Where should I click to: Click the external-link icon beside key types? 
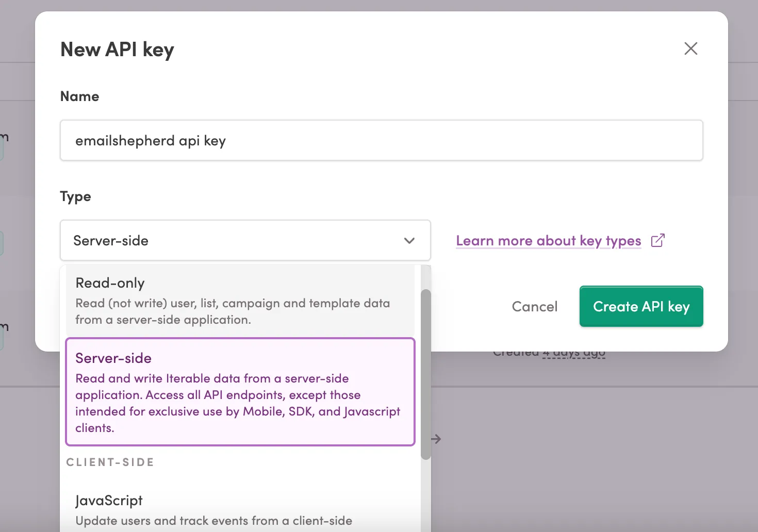pyautogui.click(x=657, y=240)
